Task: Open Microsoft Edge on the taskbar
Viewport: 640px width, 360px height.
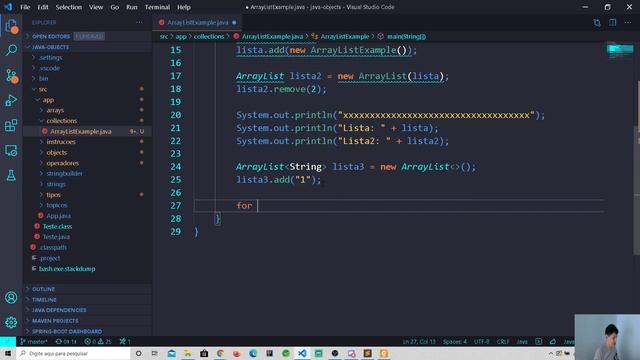Action: [x=253, y=353]
